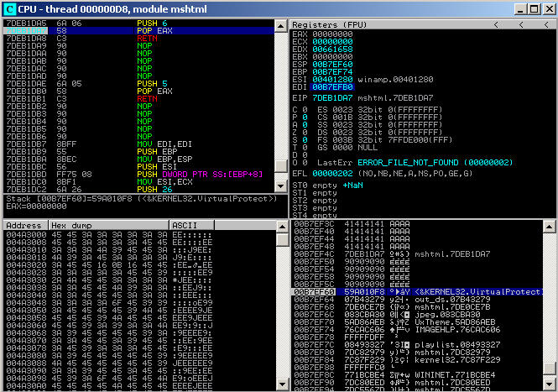This screenshot has width=558, height=392.
Task: Select the EIP register value 7DEB1DA7
Action: [331, 97]
